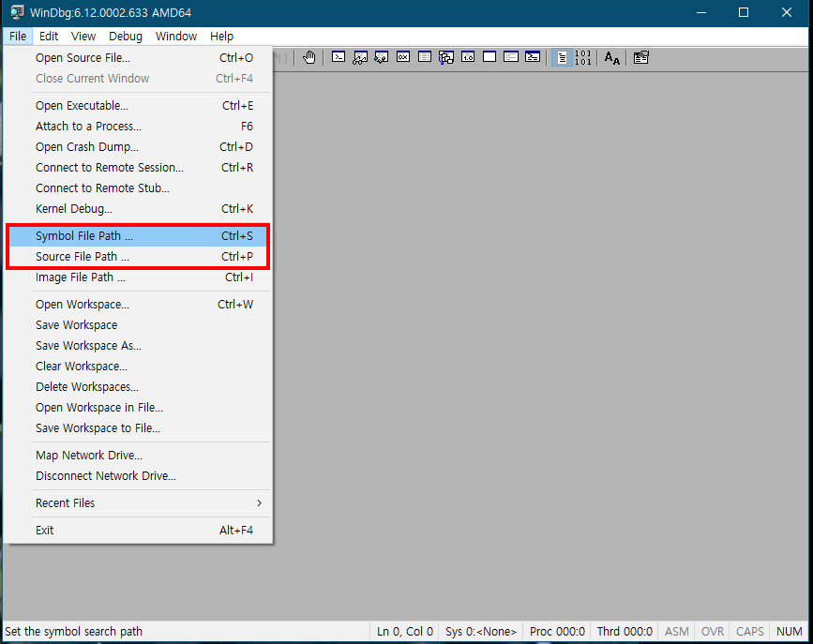Click 'Ln 0, Col 0' in status bar
The height and width of the screenshot is (644, 813).
404,632
